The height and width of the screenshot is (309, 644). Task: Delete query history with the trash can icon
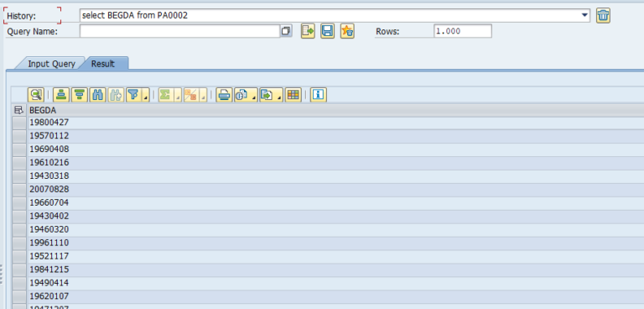point(603,16)
